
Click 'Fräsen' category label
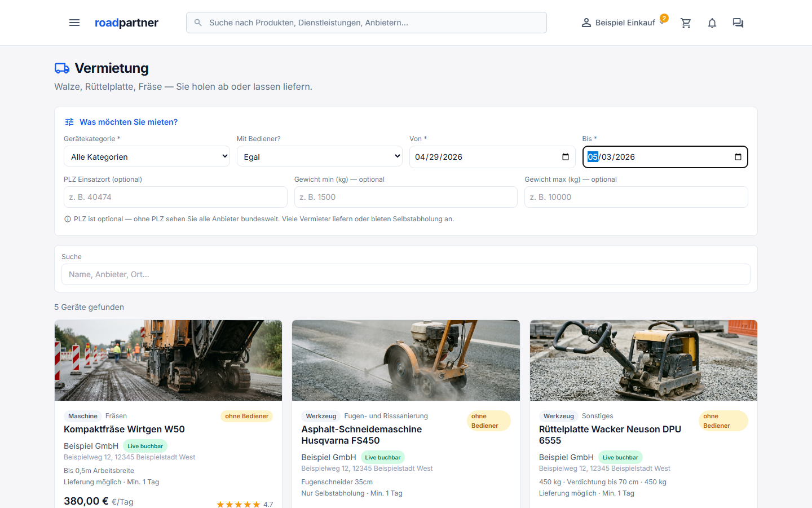coord(116,416)
